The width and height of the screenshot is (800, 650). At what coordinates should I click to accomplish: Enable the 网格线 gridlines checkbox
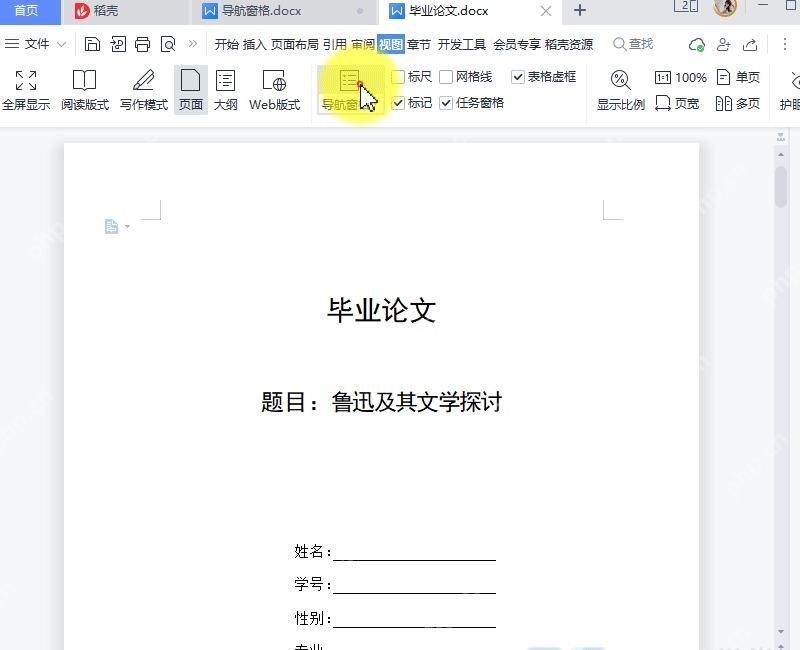(446, 77)
